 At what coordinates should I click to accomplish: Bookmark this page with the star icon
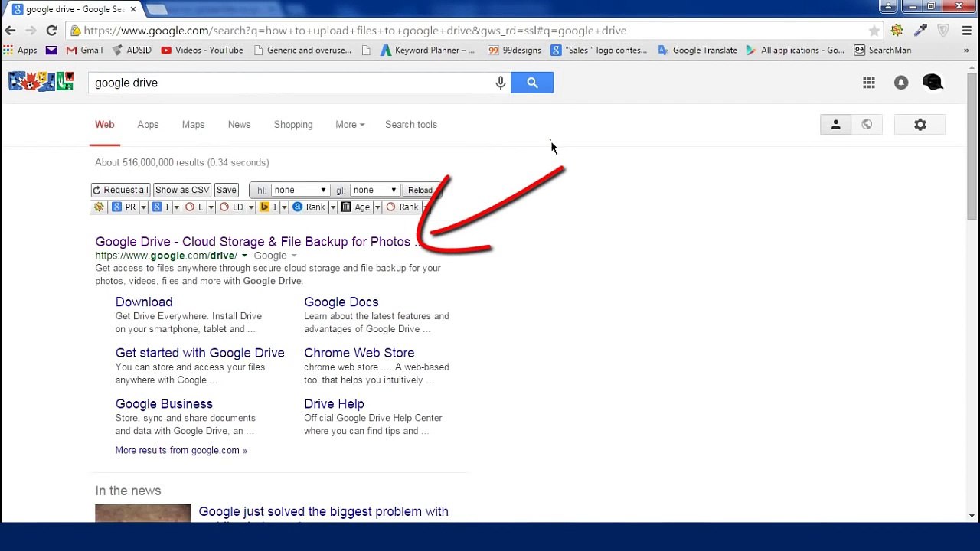click(874, 31)
